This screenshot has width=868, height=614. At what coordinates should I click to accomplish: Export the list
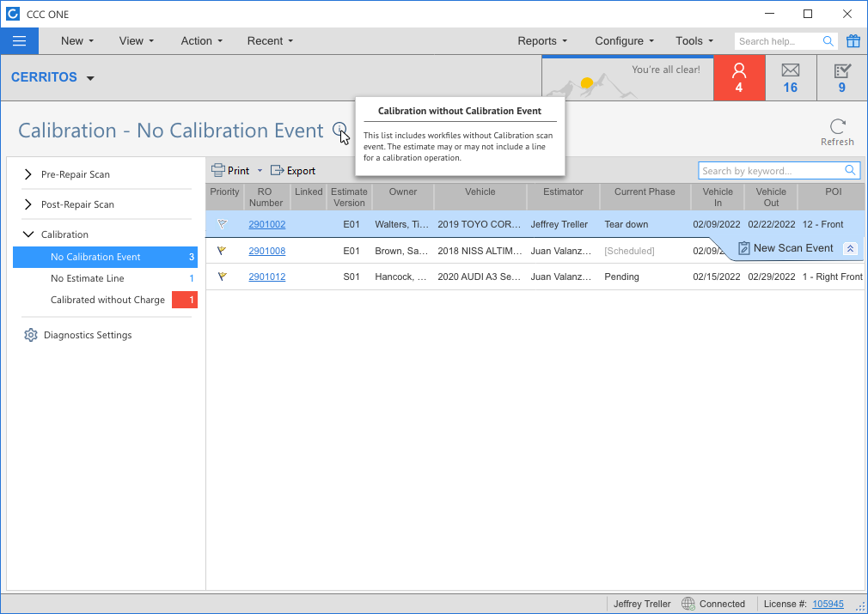293,170
